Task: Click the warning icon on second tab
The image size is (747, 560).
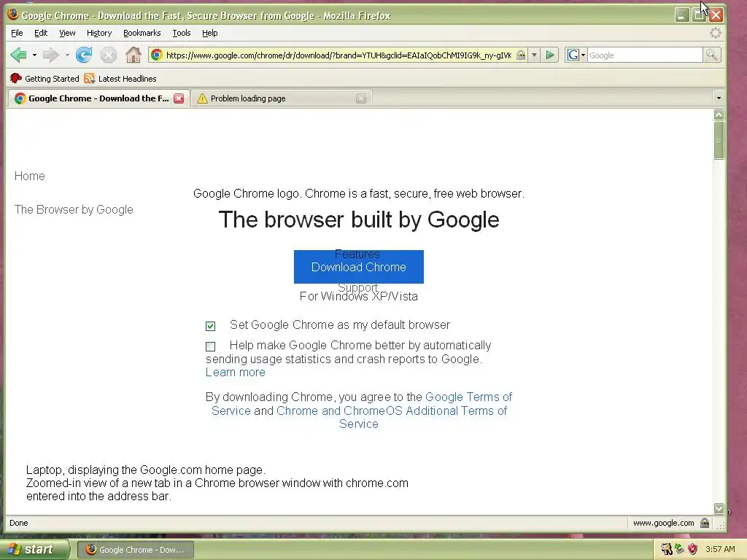Action: pos(203,98)
